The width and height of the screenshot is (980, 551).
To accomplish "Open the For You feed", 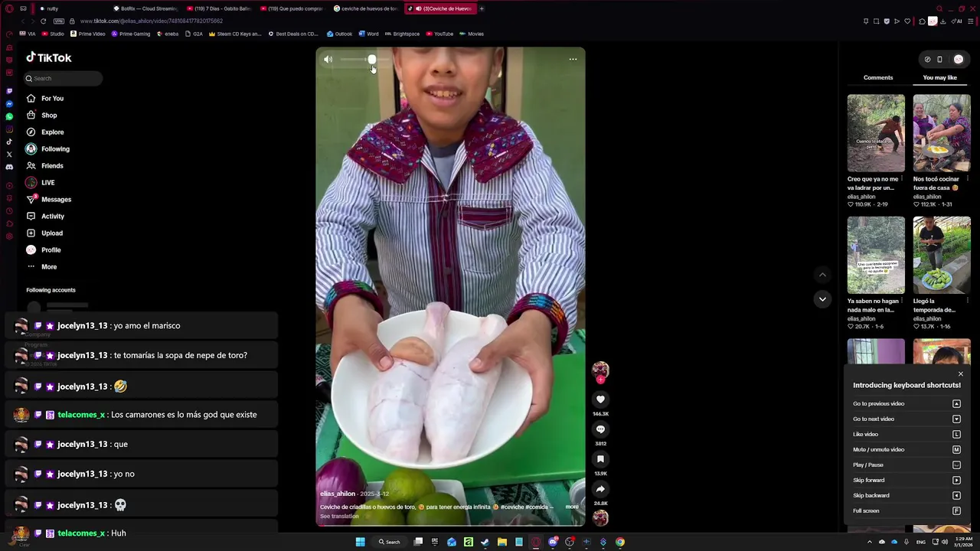I will click(44, 99).
